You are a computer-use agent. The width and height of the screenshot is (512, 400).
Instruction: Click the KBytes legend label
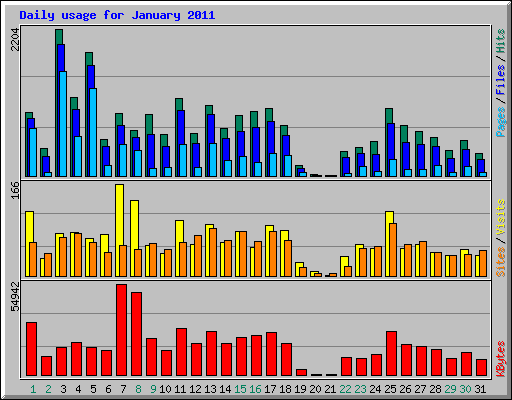(500, 359)
